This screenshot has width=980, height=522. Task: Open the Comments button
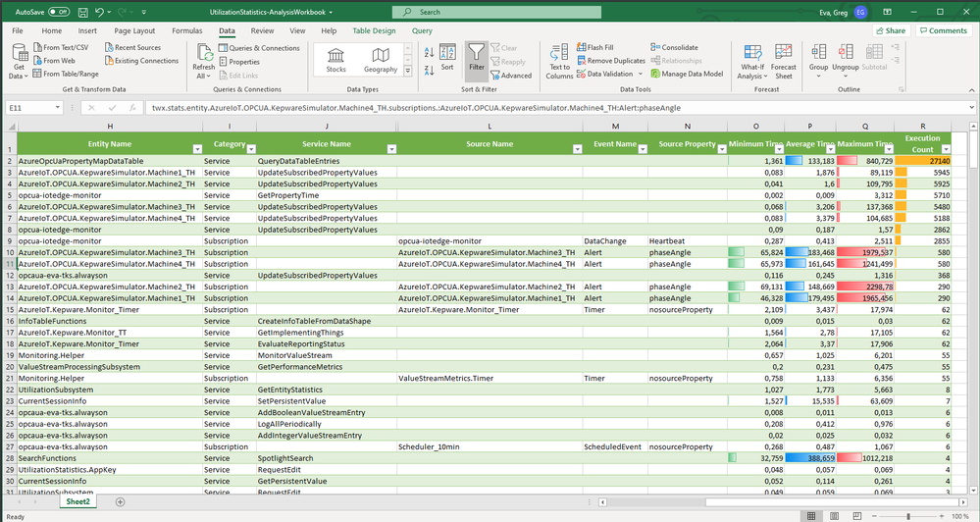click(943, 30)
